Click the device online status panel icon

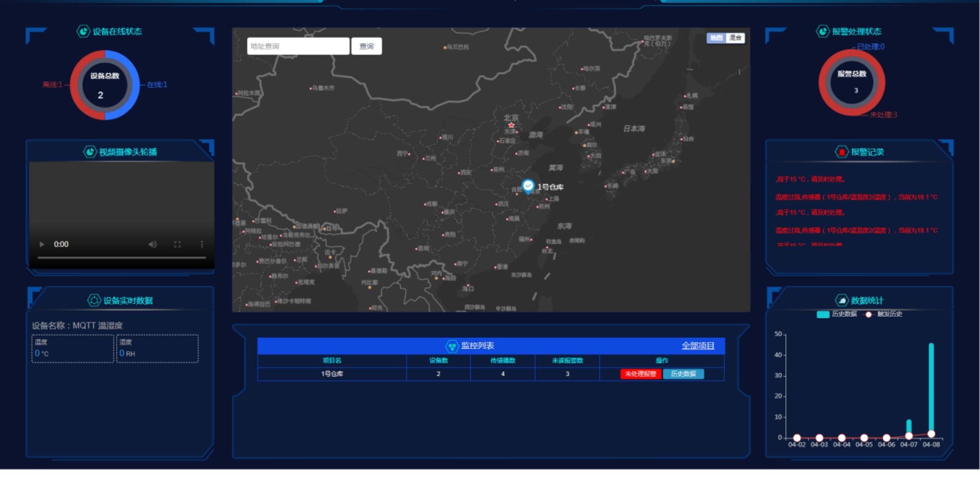(x=83, y=32)
